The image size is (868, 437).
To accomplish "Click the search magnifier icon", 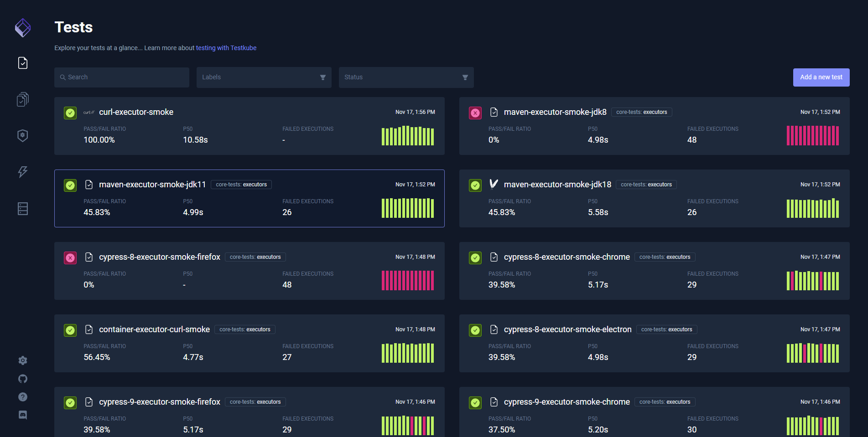I will (x=63, y=77).
